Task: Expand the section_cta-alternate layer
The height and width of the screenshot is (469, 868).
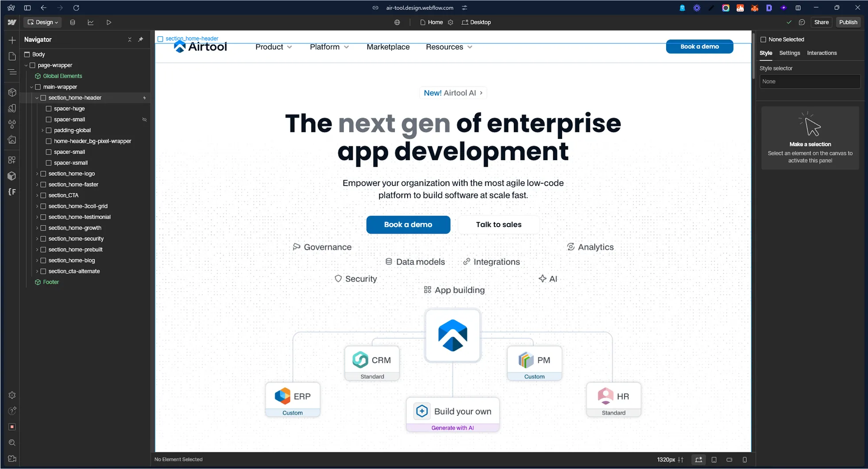Action: pos(37,271)
